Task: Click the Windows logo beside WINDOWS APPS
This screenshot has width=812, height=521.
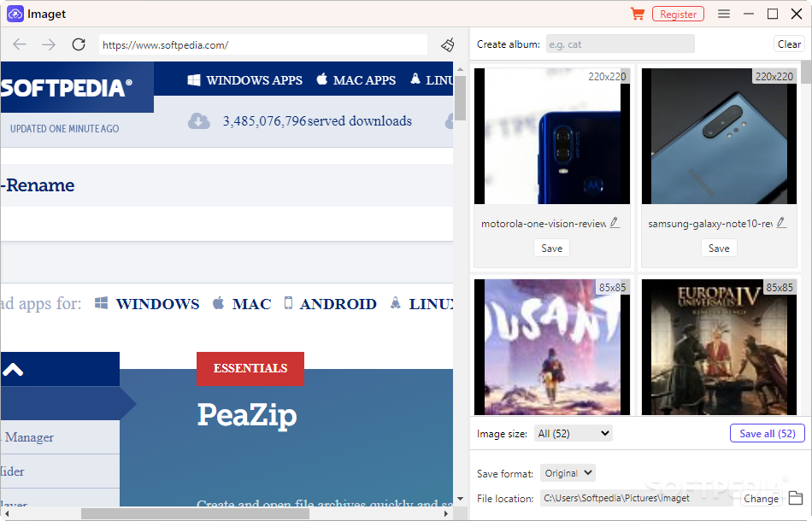Action: point(194,79)
